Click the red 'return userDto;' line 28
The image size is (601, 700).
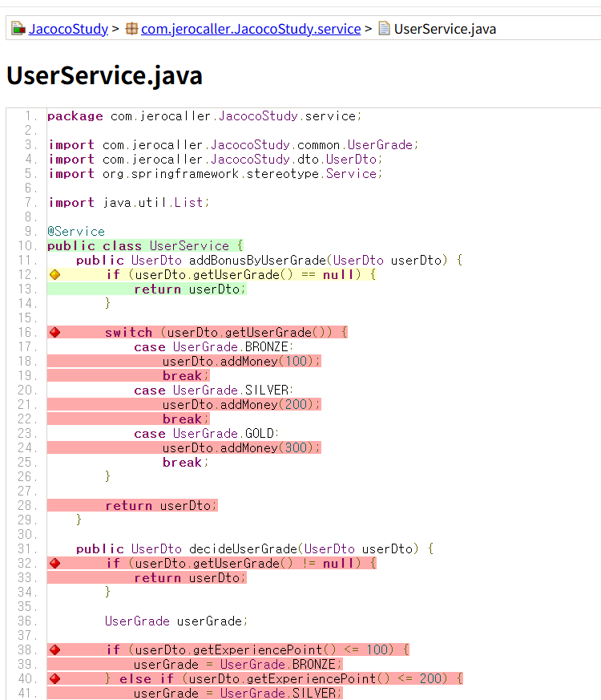(x=161, y=506)
